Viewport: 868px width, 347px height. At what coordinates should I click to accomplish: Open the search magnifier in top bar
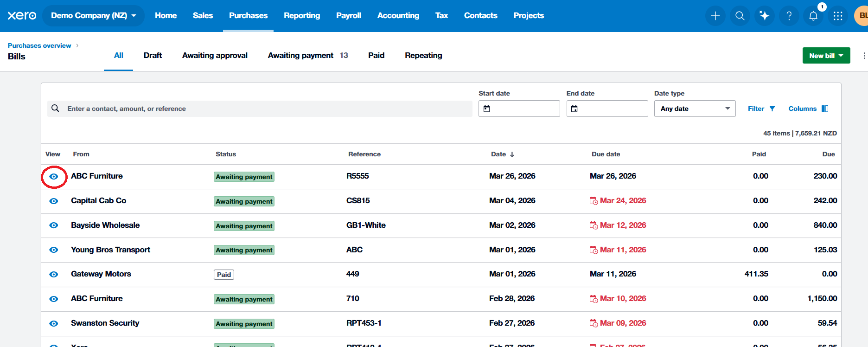coord(740,16)
